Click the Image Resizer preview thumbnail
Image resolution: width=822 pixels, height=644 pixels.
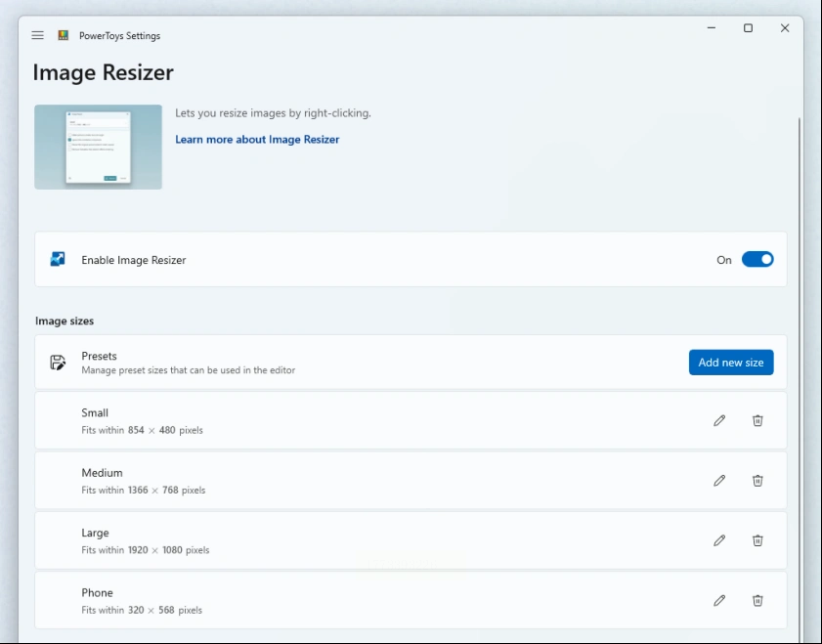click(98, 147)
